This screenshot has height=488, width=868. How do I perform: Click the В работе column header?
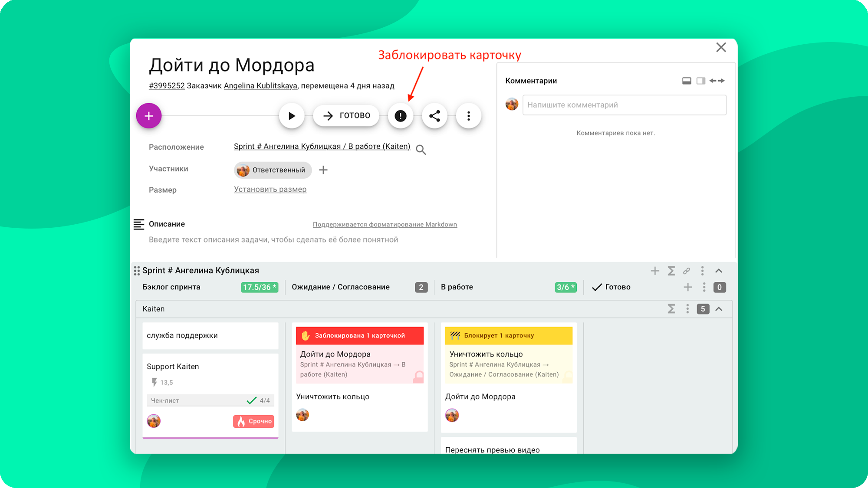click(457, 287)
